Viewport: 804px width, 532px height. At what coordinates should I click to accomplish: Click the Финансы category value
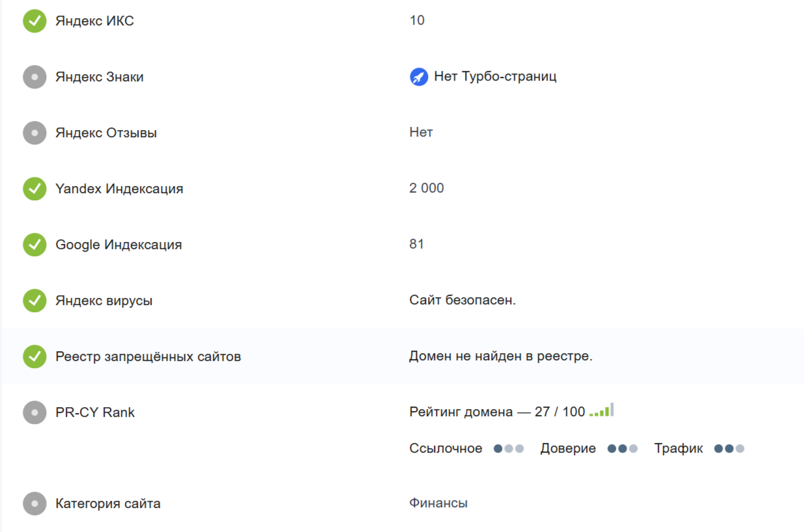point(438,503)
